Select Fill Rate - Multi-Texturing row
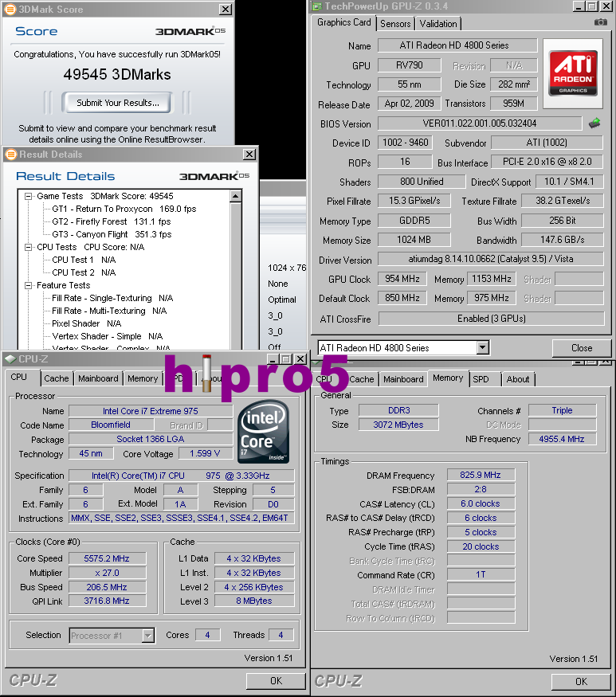Image resolution: width=616 pixels, height=697 pixels. 109,311
